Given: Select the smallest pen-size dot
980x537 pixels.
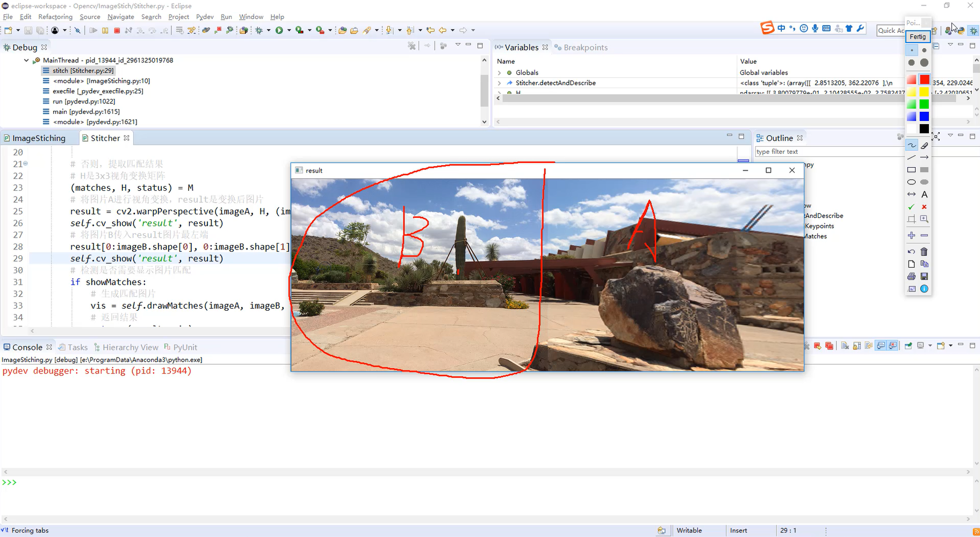Looking at the screenshot, I should [912, 50].
